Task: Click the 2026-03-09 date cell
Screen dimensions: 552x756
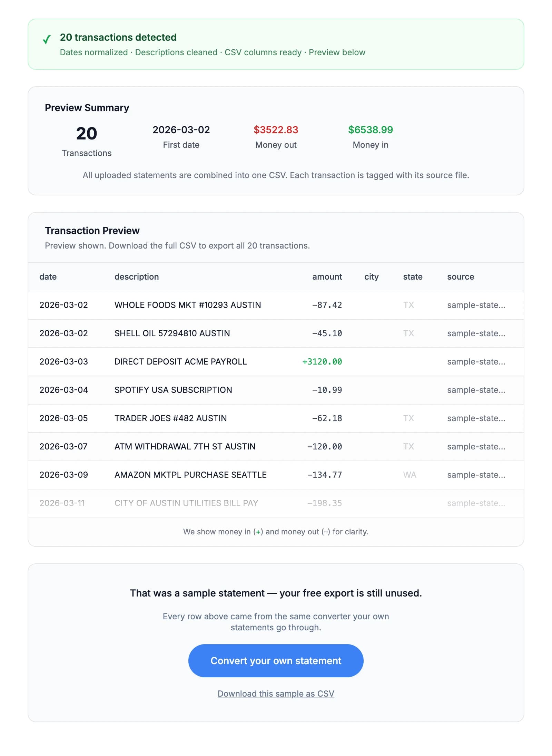Action: [x=63, y=475]
